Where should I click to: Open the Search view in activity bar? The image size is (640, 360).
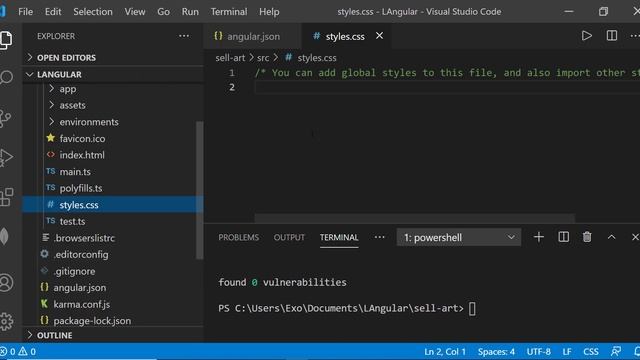[6, 78]
